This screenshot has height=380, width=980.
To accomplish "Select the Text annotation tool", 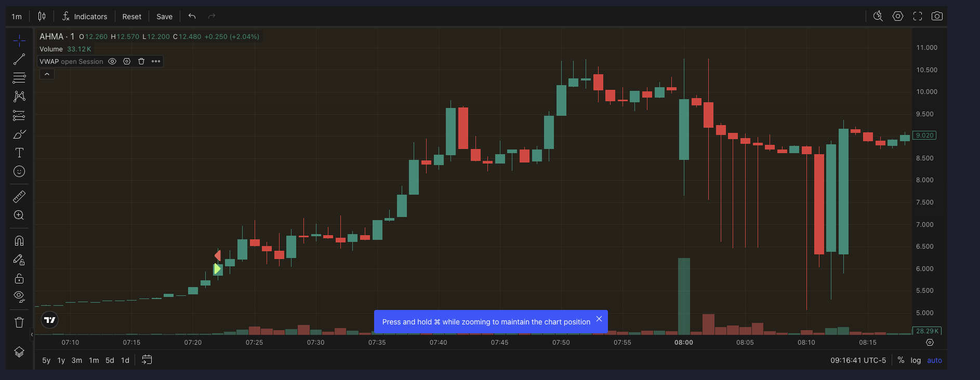I will (x=19, y=153).
